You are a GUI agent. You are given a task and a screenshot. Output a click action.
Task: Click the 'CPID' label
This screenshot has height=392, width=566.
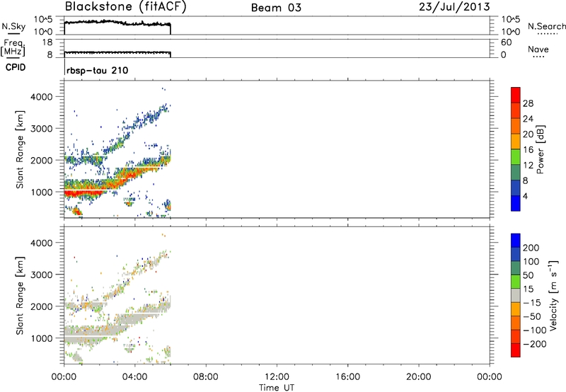16,67
